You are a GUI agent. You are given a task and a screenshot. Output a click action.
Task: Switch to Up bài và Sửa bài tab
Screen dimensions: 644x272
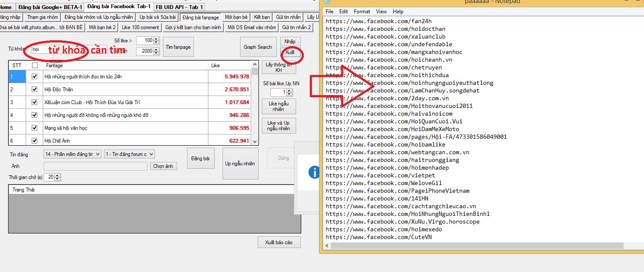(157, 17)
